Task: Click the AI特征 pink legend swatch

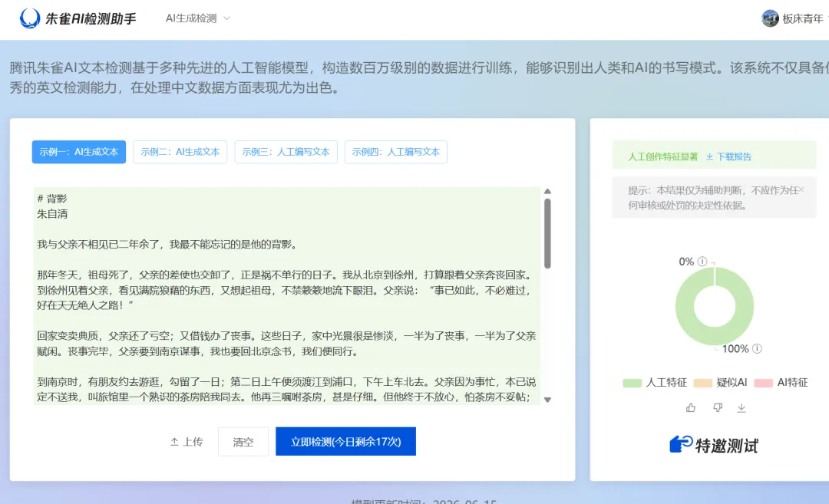Action: click(x=764, y=383)
